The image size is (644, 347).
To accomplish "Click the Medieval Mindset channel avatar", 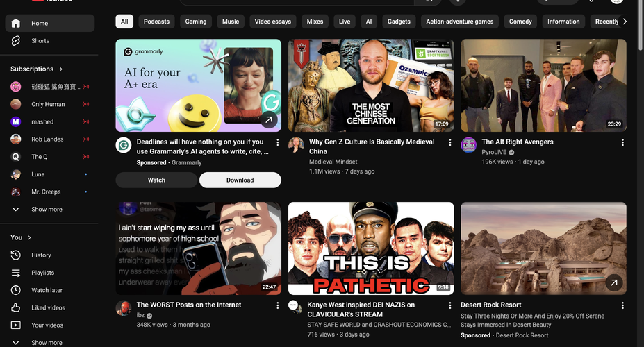I will click(296, 145).
